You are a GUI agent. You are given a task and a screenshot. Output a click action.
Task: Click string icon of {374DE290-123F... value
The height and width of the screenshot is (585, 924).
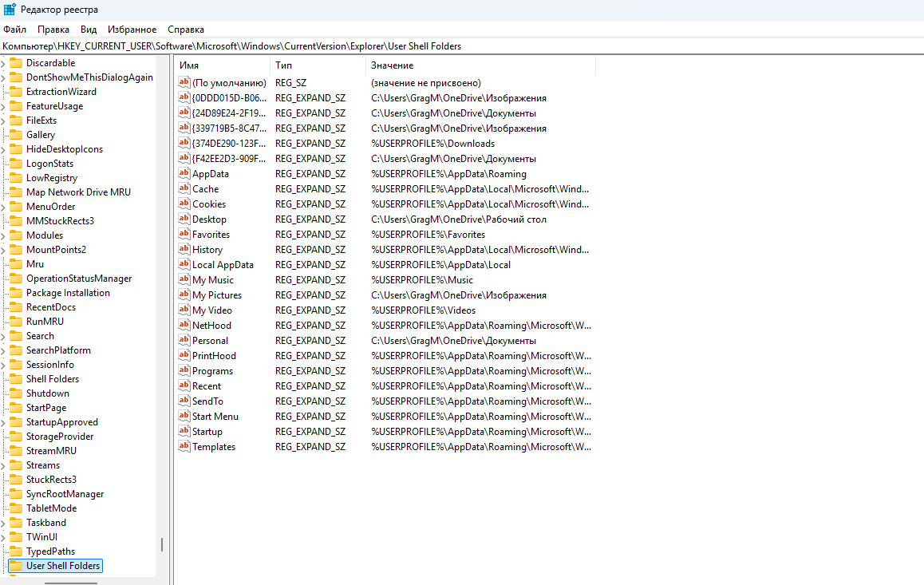tap(184, 143)
